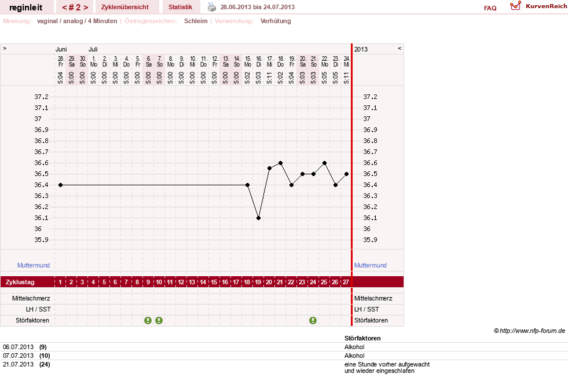Click the date header 28. Fr

[x=61, y=61]
